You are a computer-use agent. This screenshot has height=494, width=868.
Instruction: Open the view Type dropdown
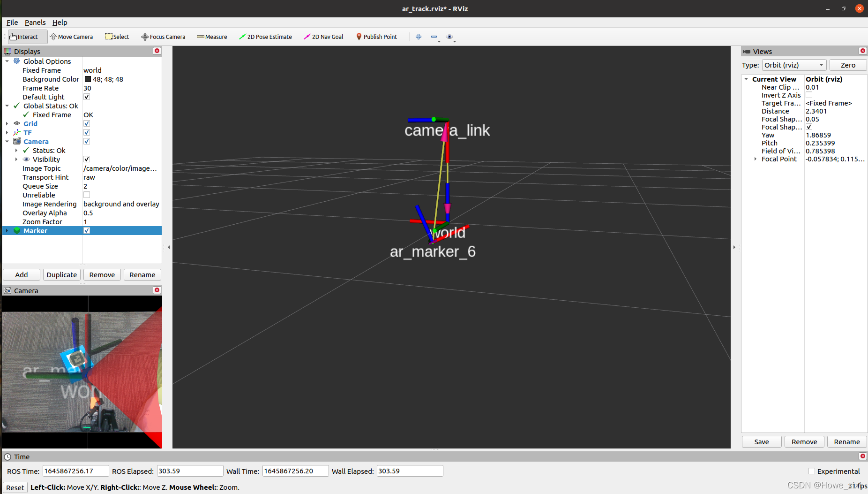click(x=794, y=65)
